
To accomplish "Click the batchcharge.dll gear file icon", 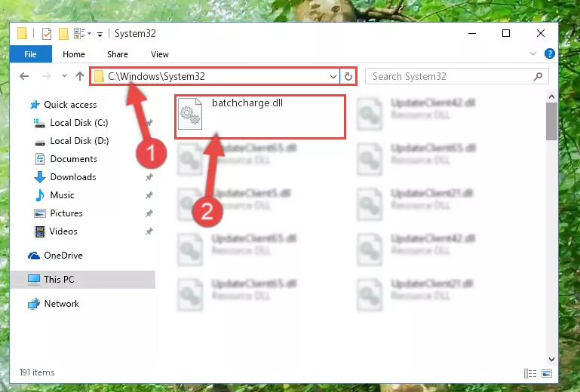I will coord(190,115).
